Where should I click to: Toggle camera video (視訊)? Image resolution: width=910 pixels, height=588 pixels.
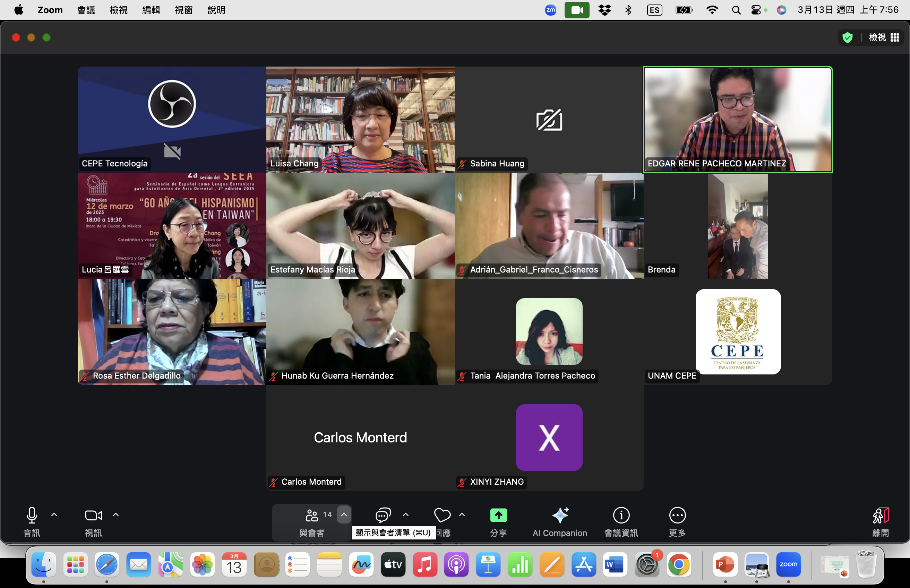(x=93, y=515)
